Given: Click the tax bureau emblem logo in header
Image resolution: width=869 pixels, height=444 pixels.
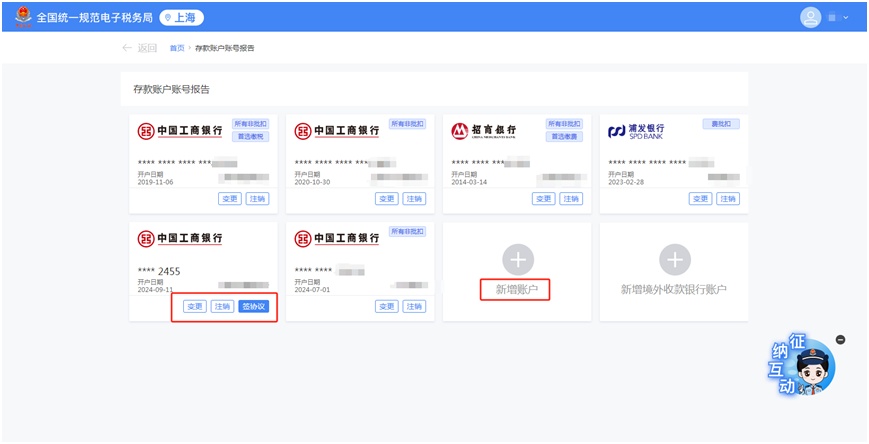Looking at the screenshot, I should pos(23,17).
